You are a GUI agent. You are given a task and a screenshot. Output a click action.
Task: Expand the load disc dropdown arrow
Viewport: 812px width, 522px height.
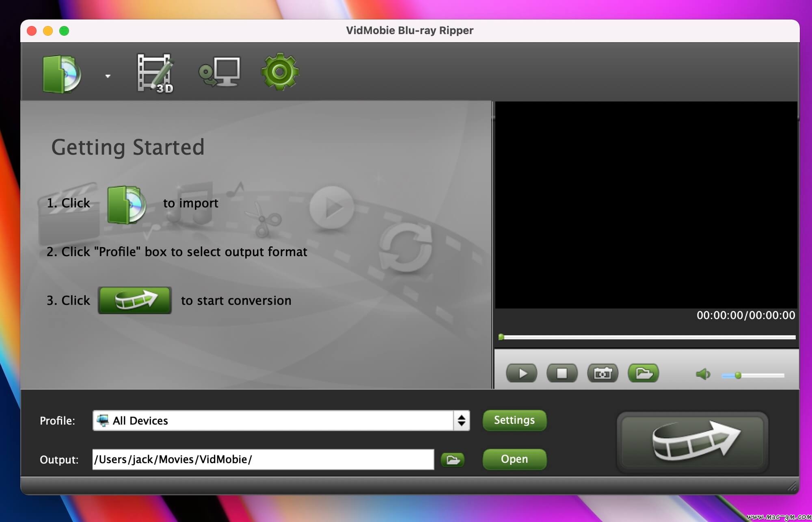pos(108,76)
